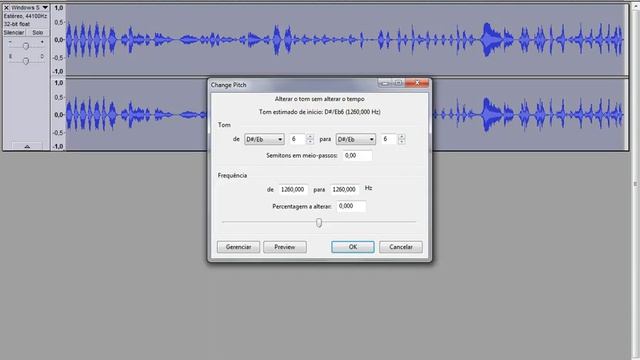Click the lower channel vertical amplitude scale
640x360 pixels.
tap(58, 115)
